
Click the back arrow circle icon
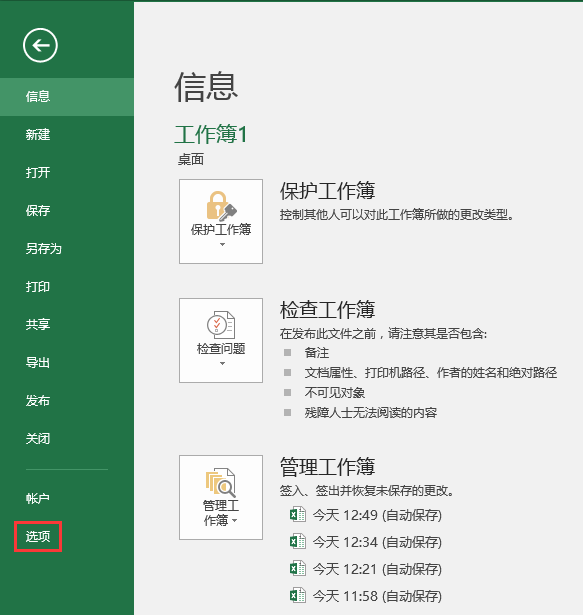click(40, 45)
